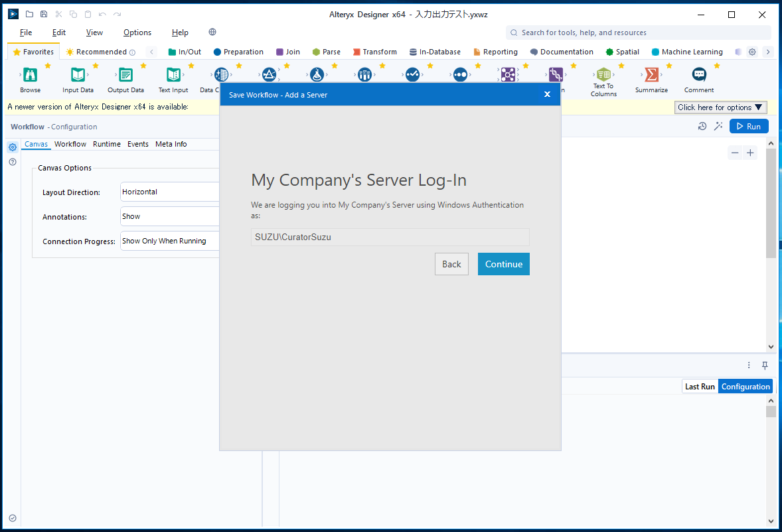Select the Formula tool icon
Screen dimensions: 782x532
(x=317, y=74)
